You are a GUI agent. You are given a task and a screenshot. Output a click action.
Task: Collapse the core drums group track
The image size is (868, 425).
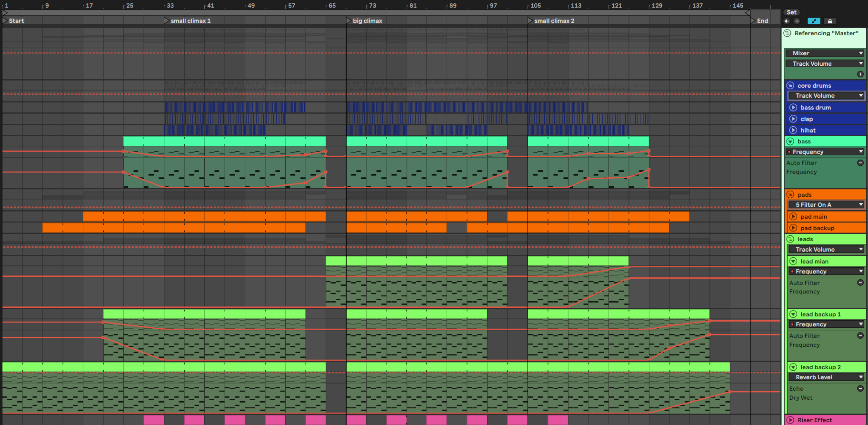[790, 86]
